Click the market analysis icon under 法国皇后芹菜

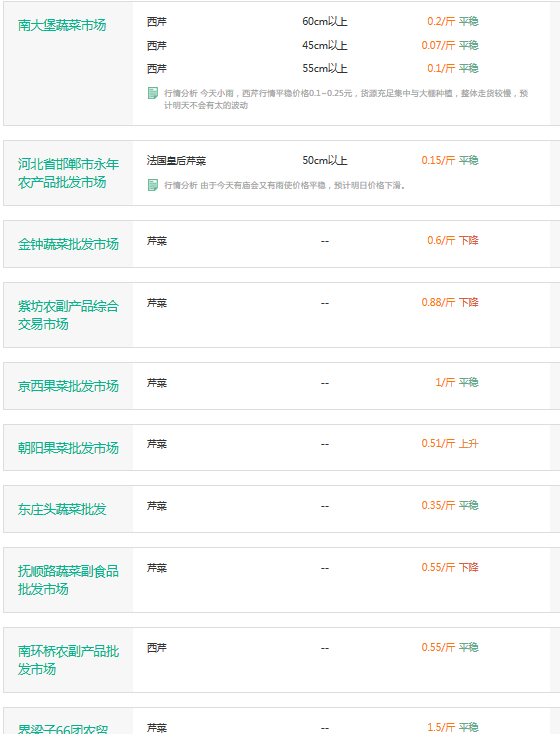coord(153,185)
